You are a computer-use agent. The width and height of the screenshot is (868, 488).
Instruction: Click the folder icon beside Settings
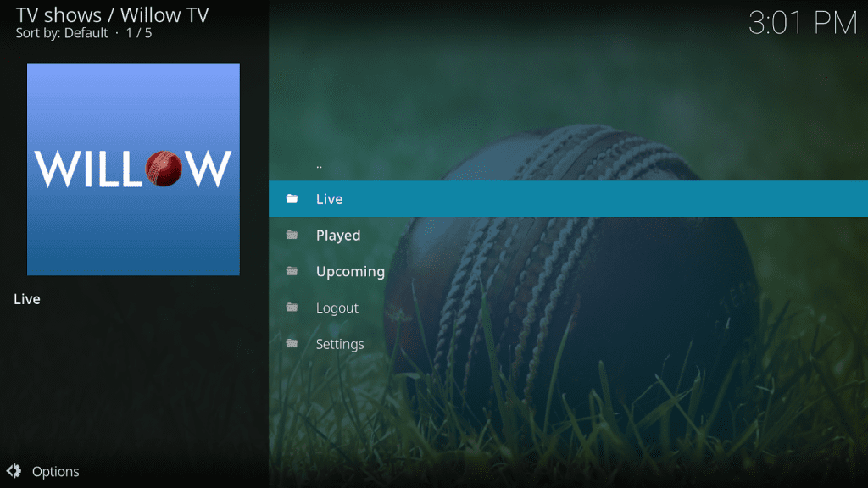(x=292, y=344)
